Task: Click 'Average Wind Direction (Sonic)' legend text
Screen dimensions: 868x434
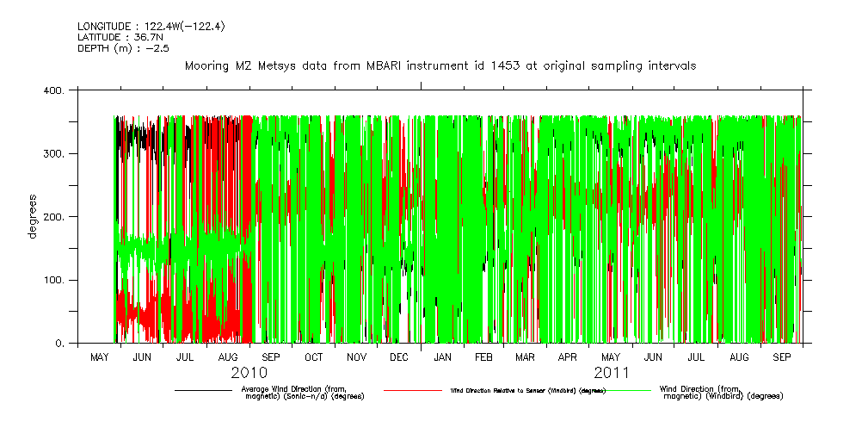Action: click(x=303, y=393)
